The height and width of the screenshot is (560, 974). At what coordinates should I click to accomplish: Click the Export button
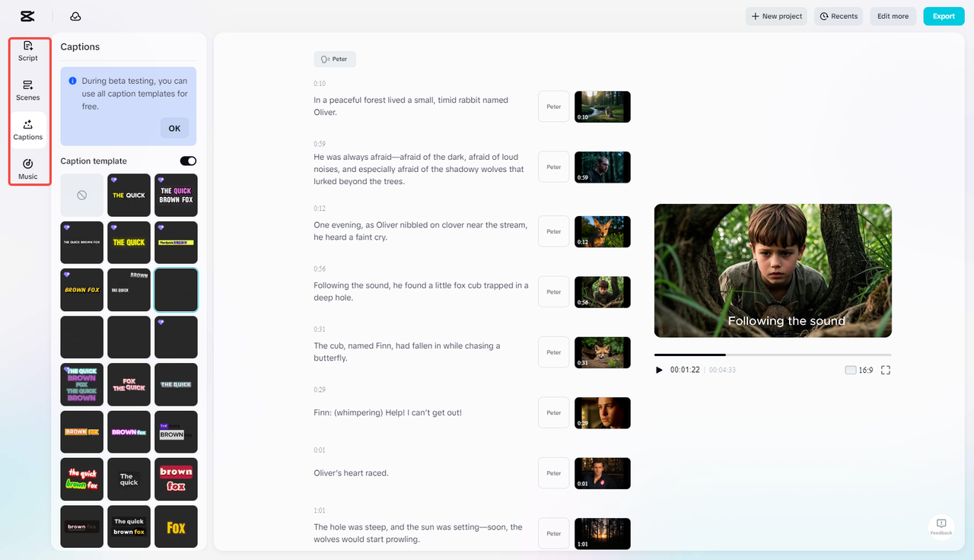944,16
